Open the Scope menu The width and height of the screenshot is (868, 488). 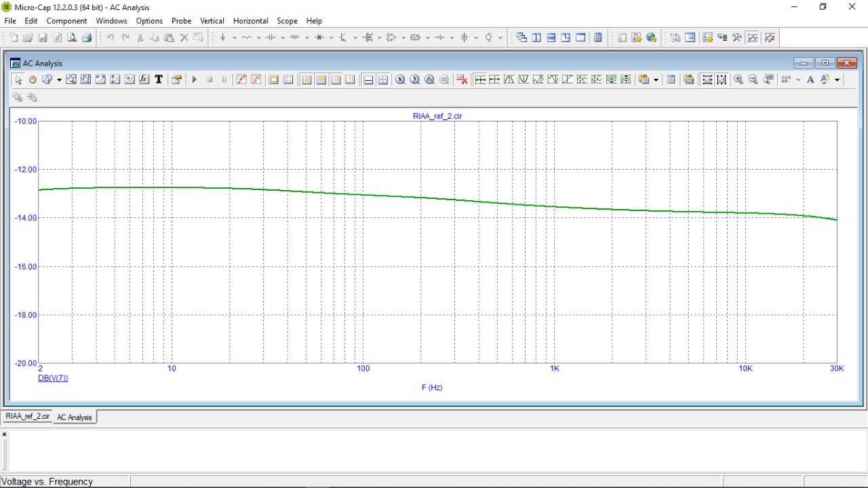pos(287,21)
